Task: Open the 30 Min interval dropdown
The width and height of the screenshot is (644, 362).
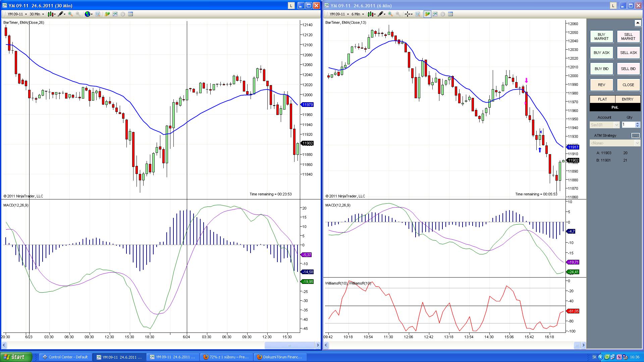Action: click(x=37, y=14)
